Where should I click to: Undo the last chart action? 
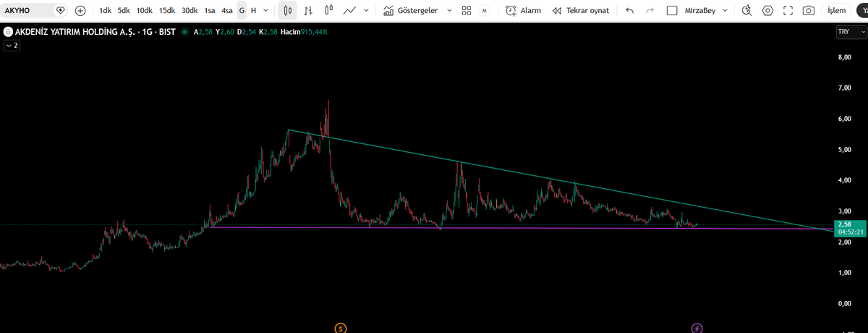[x=629, y=11]
